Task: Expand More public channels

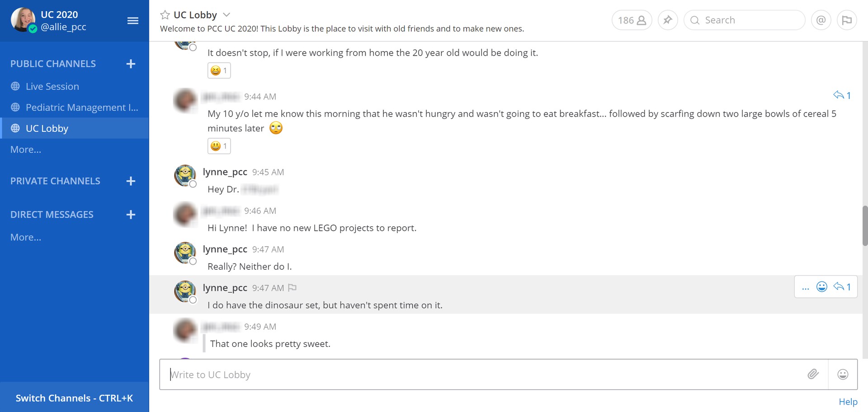Action: click(26, 150)
